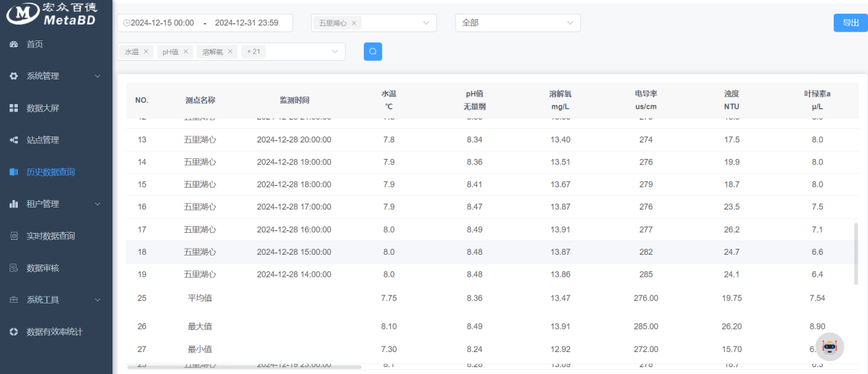Click the 2024-12-28 20:00:00 time cell
Image resolution: width=868 pixels, height=374 pixels.
[294, 140]
